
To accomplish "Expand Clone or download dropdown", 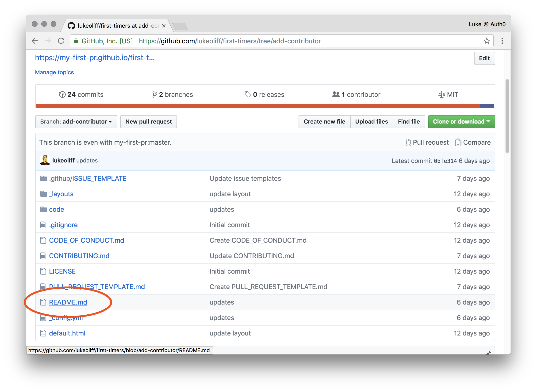I will coord(461,121).
